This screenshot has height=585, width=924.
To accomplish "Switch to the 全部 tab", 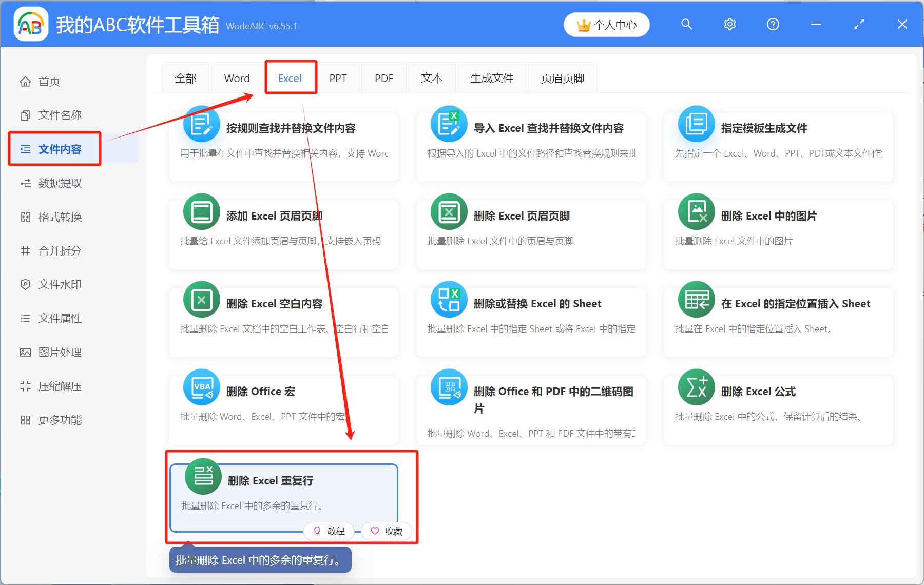I will 186,78.
